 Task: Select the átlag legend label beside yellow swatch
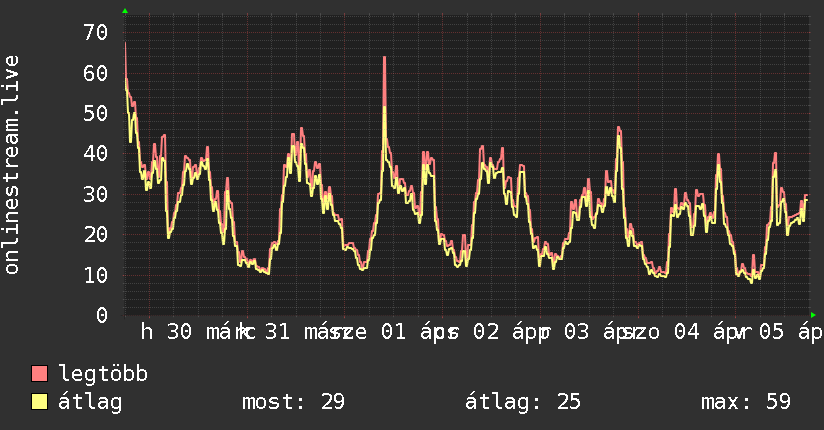pos(90,402)
